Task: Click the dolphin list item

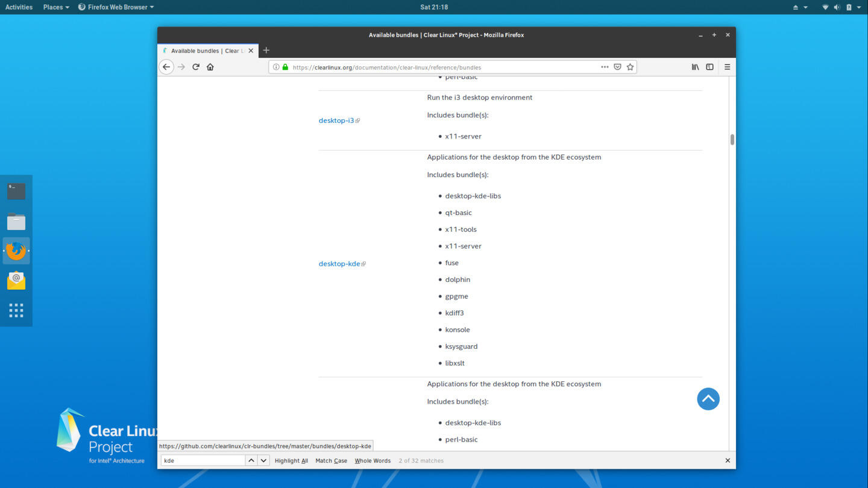Action: 458,280
